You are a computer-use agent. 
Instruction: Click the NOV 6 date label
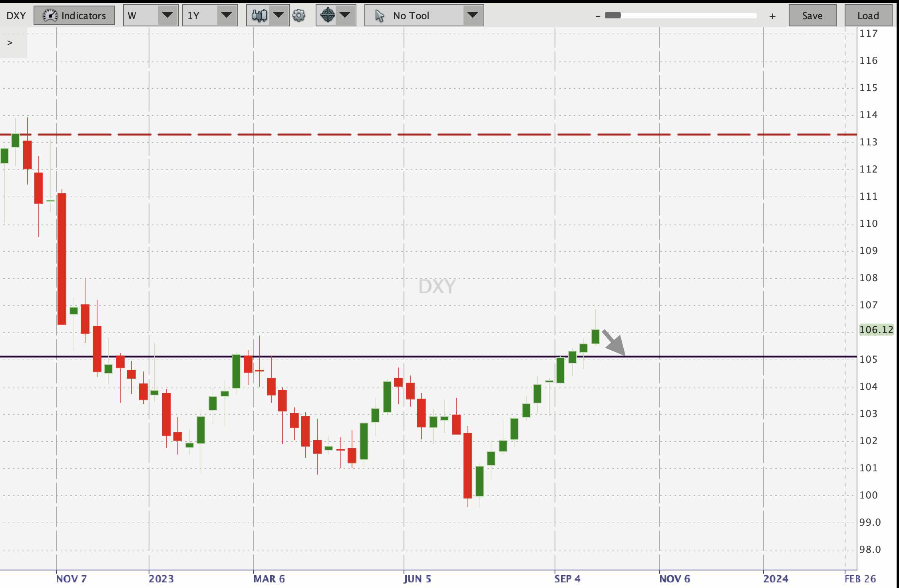click(x=674, y=579)
